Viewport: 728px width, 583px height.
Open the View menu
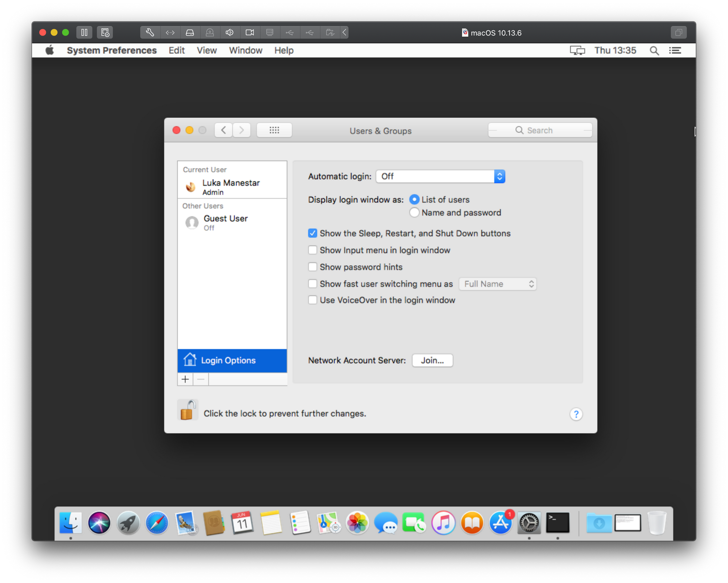coord(206,50)
